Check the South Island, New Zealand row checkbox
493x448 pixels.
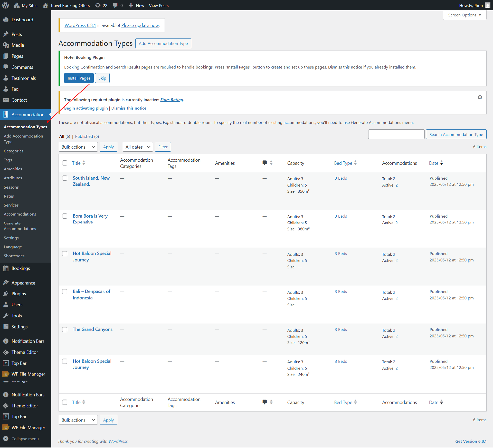[x=65, y=178]
